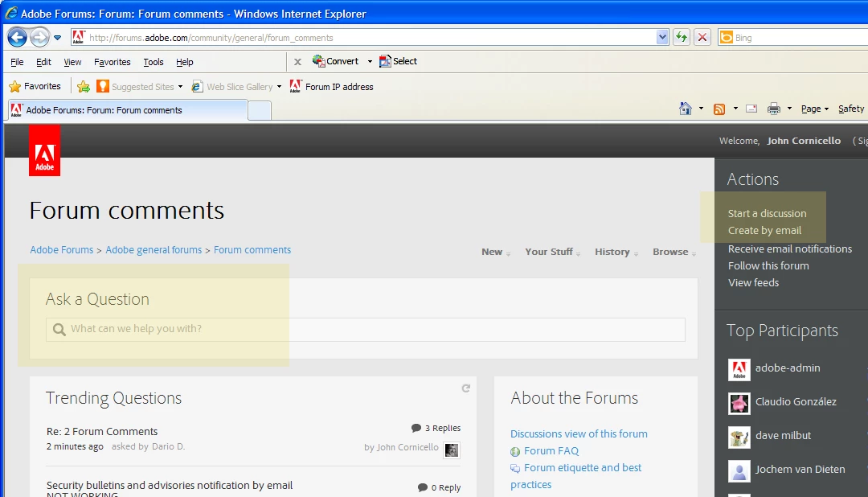Open the History navigation menu
The height and width of the screenshot is (497, 868).
tap(616, 252)
